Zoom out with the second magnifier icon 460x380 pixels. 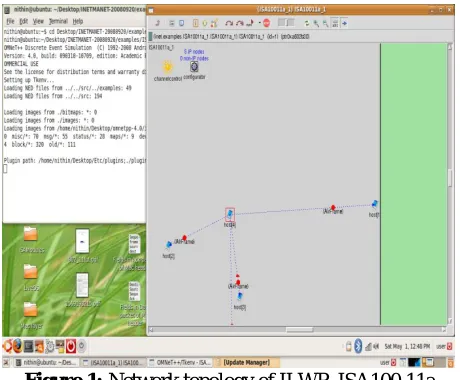click(325, 23)
